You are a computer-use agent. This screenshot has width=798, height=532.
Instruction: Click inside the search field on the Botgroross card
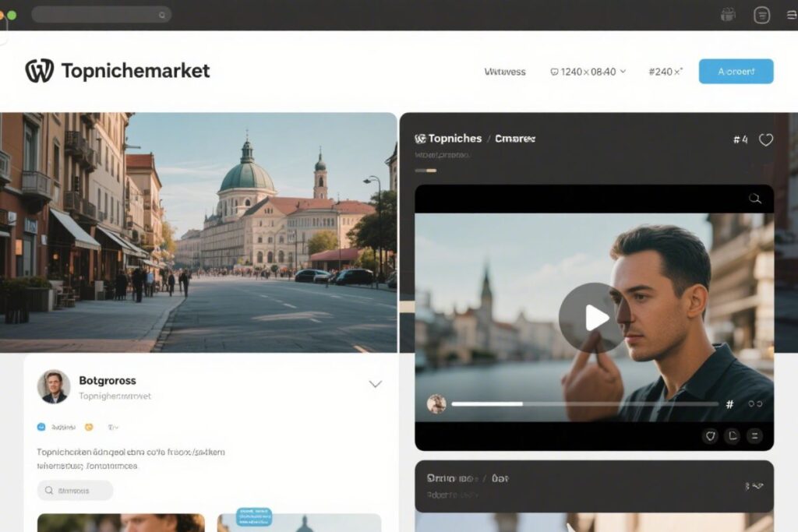tap(74, 490)
